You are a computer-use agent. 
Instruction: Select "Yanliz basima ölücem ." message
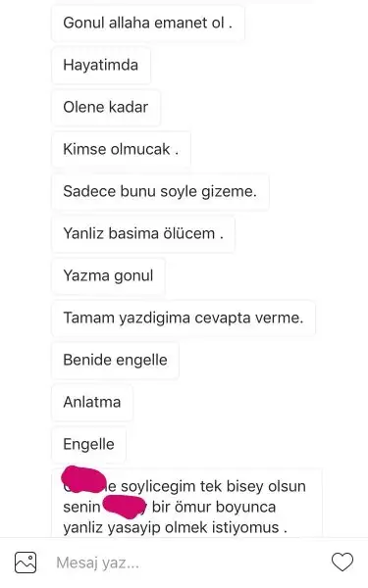click(143, 233)
